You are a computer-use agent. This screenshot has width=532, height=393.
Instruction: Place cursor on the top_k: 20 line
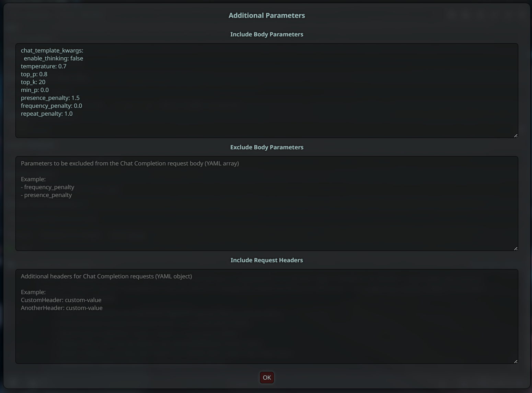tap(33, 82)
